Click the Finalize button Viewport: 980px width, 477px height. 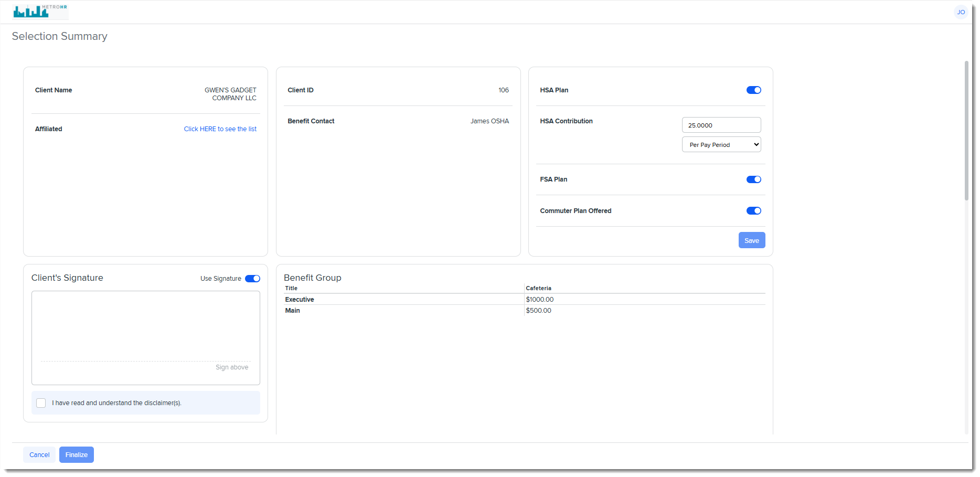(77, 455)
